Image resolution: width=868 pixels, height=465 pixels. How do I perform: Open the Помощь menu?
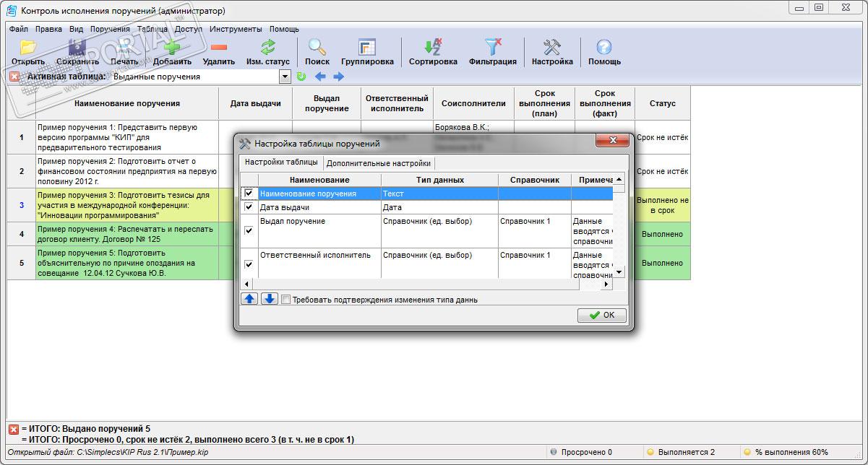pos(284,30)
